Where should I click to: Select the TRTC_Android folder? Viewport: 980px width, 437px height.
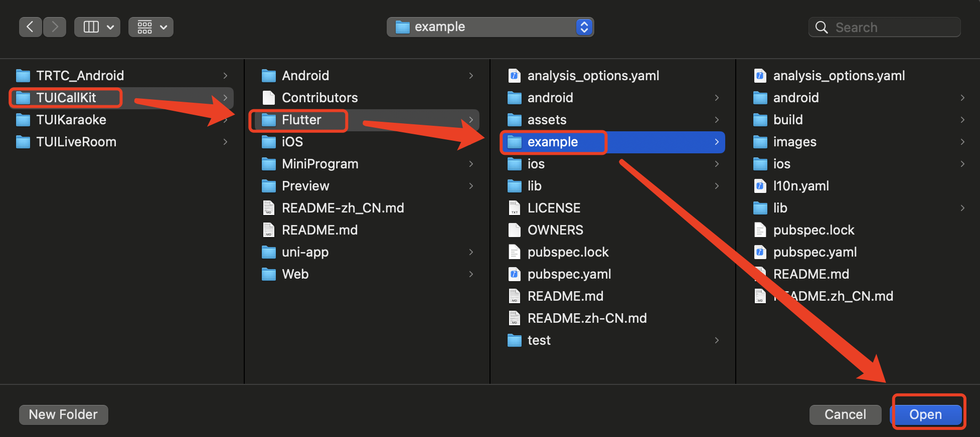[x=80, y=76]
